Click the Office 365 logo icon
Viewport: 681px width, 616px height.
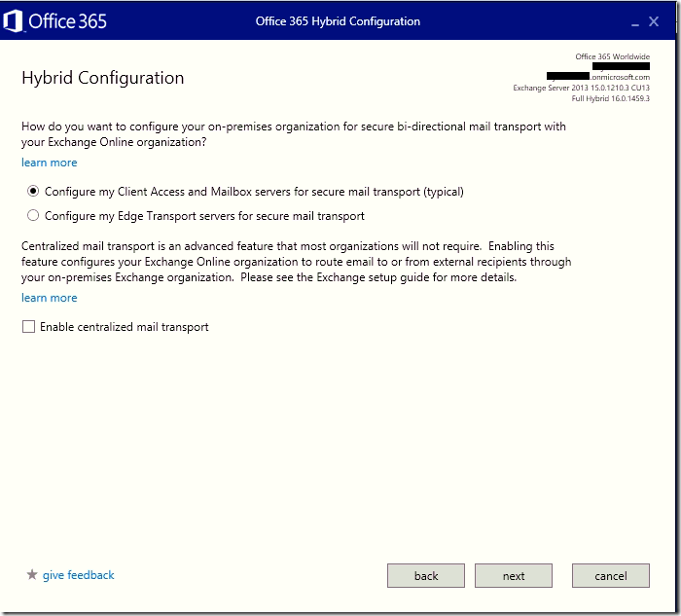click(14, 20)
